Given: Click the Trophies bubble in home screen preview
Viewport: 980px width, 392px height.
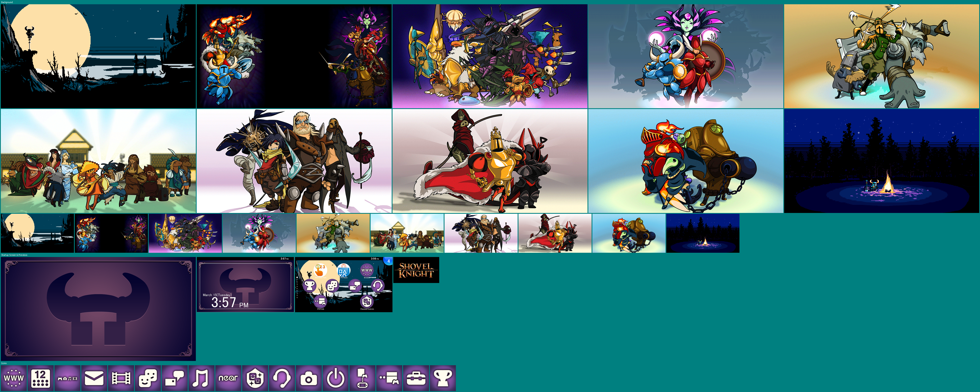Looking at the screenshot, I should pyautogui.click(x=310, y=286).
